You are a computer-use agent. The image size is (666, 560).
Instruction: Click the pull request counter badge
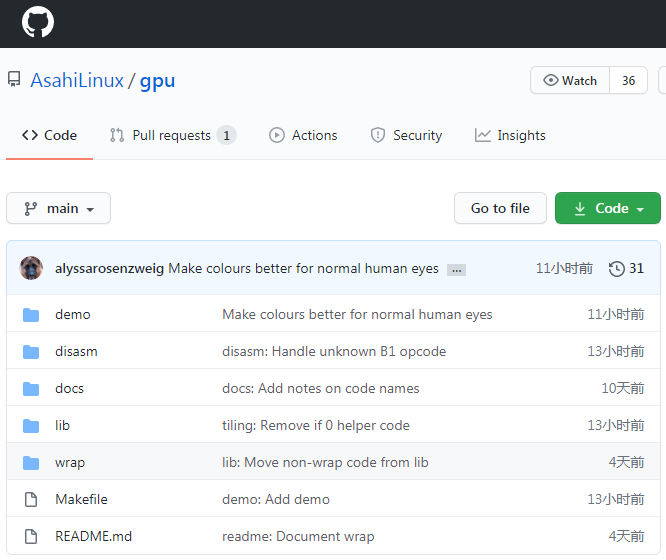point(226,136)
